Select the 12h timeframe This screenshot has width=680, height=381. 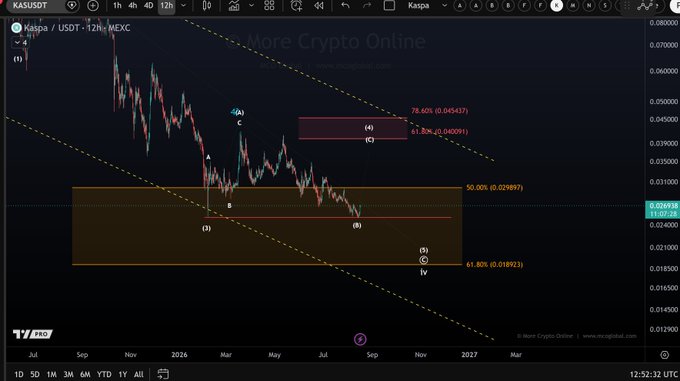click(167, 6)
